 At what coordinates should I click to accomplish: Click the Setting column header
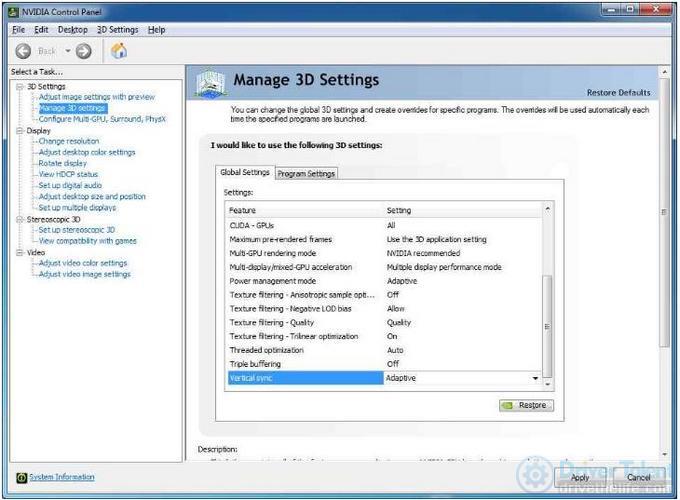[463, 210]
